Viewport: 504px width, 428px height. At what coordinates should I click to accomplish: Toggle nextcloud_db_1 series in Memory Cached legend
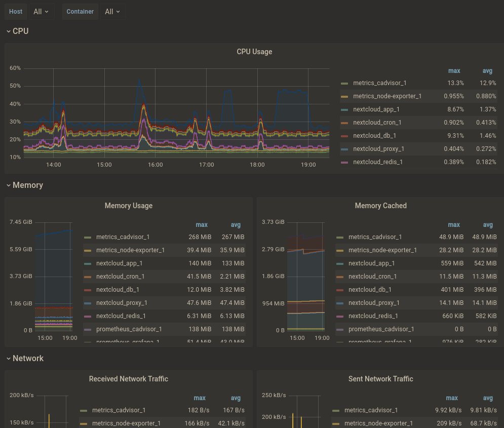click(370, 290)
